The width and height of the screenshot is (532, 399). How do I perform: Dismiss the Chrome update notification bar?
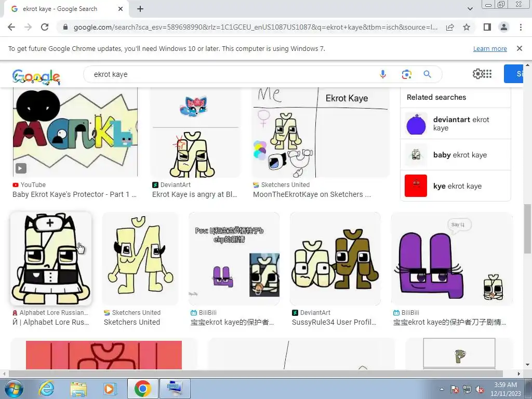click(x=520, y=48)
